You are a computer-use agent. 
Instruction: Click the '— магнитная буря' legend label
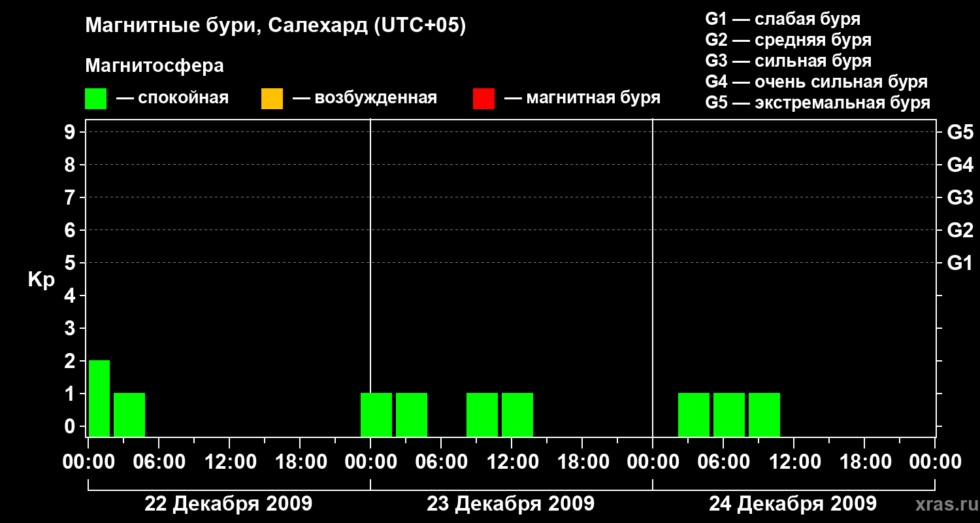[x=582, y=98]
